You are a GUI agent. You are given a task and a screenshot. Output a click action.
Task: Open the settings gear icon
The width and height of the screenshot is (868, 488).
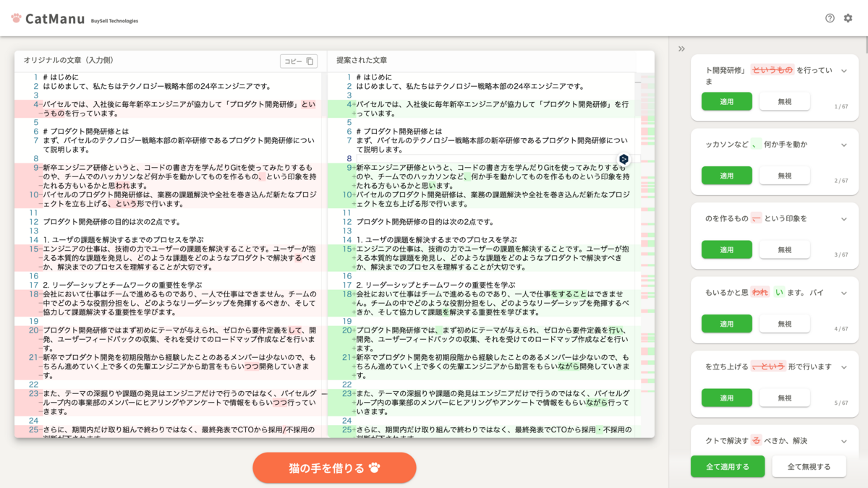pyautogui.click(x=848, y=18)
